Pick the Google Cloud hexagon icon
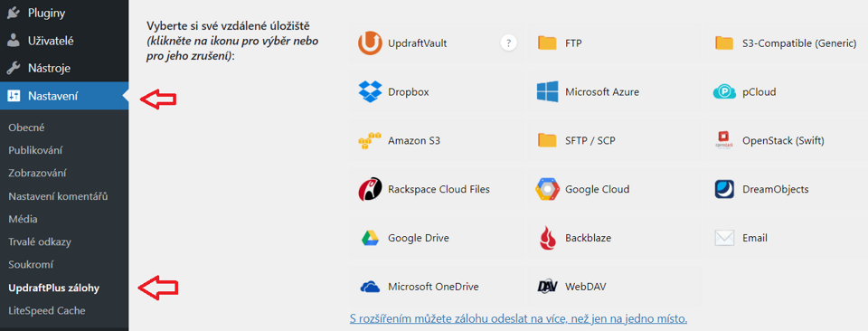The image size is (868, 331). pos(547,189)
